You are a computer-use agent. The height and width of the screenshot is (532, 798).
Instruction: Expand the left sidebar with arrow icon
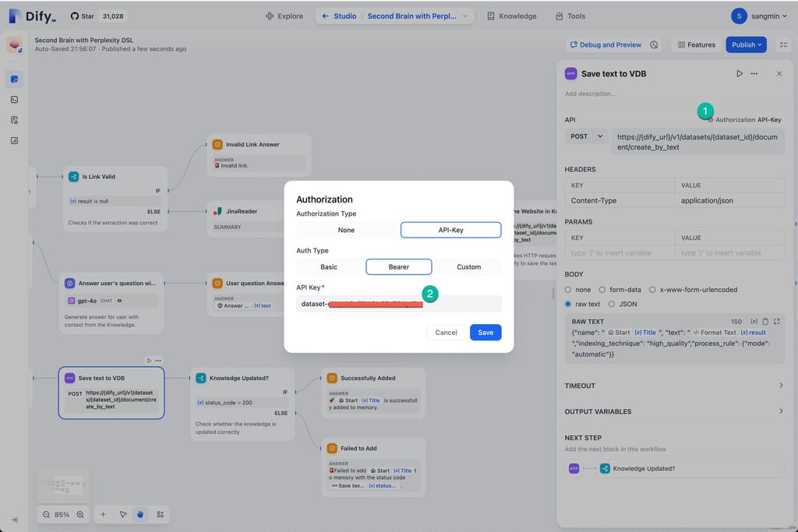click(x=14, y=520)
